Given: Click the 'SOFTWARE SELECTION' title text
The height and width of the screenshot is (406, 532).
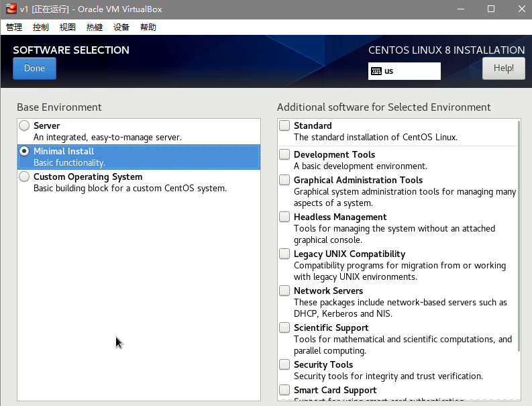Looking at the screenshot, I should (x=71, y=50).
